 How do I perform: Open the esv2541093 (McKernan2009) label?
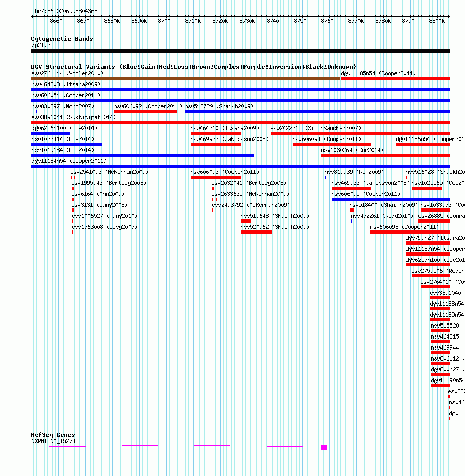click(x=109, y=172)
